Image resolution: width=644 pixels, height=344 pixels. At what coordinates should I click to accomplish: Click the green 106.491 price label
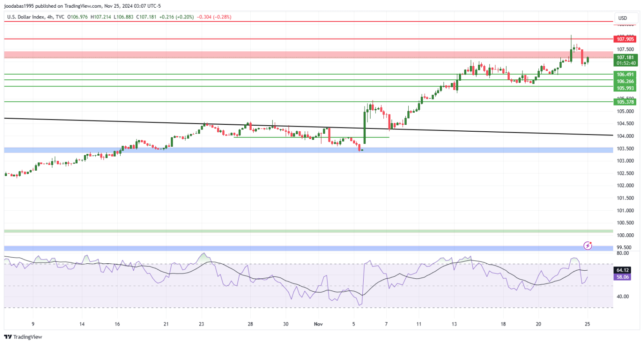point(625,74)
